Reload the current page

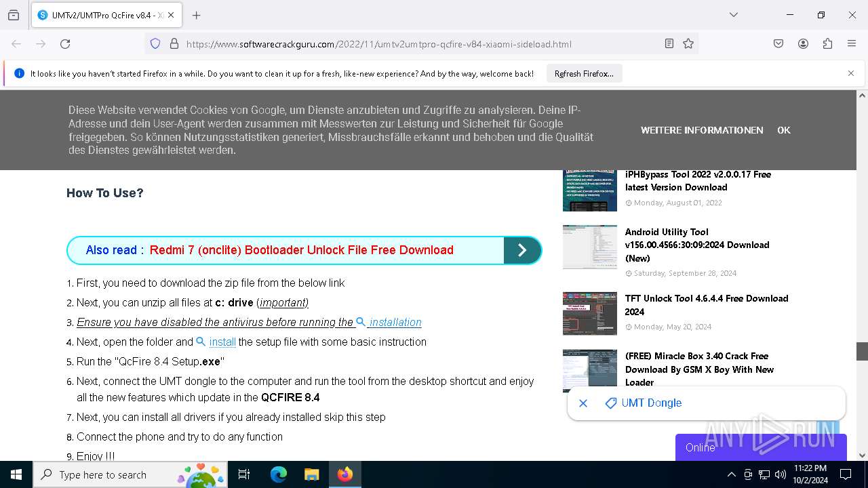point(65,43)
